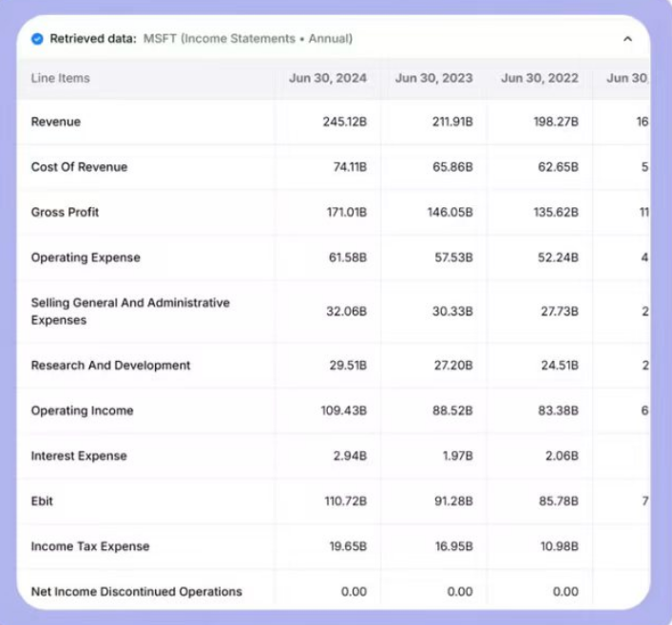Click Gross Profit value 171.01B

pyautogui.click(x=347, y=212)
